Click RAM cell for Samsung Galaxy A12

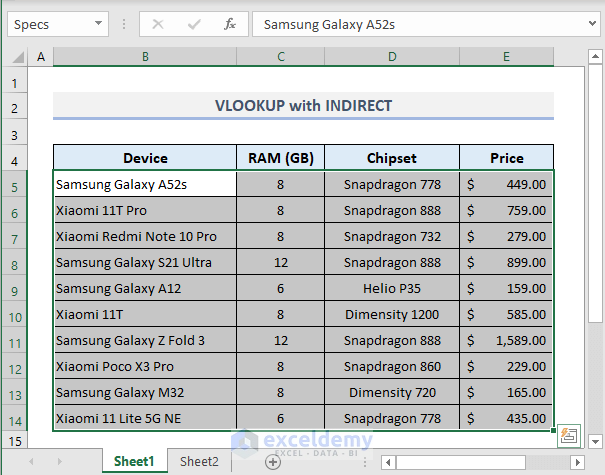[x=281, y=288]
